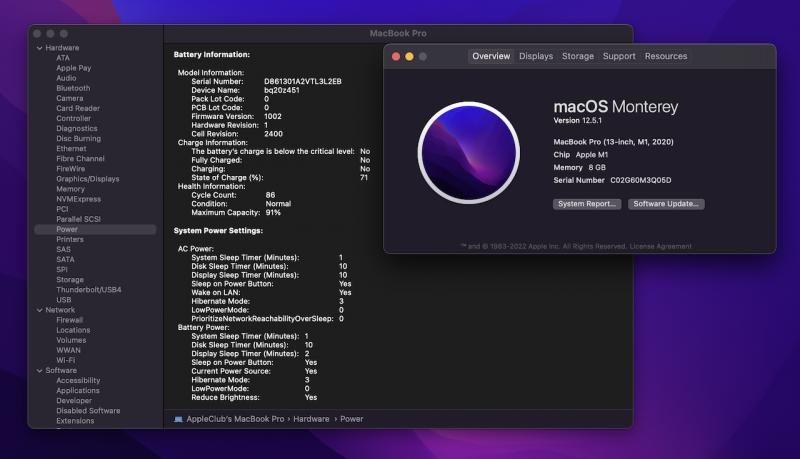Screen dimensions: 800x459
Task: Select SATA in the sidebar
Action: (65, 260)
